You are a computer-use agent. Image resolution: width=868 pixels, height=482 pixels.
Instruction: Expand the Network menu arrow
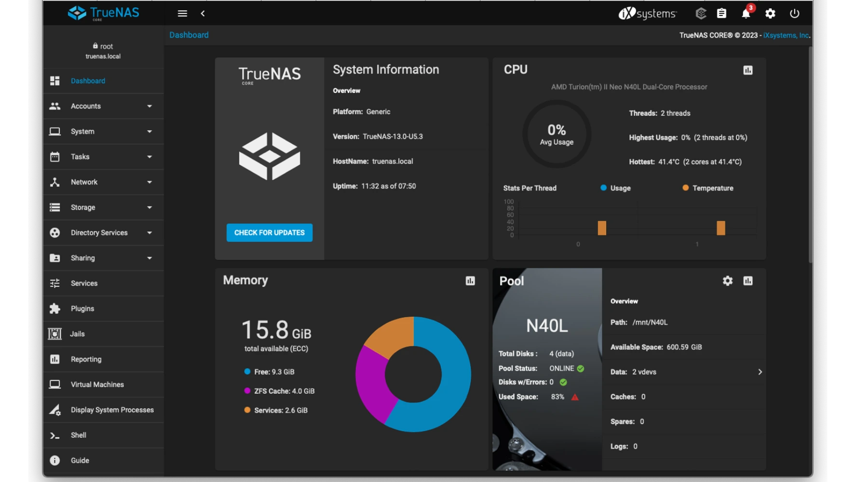pos(149,182)
